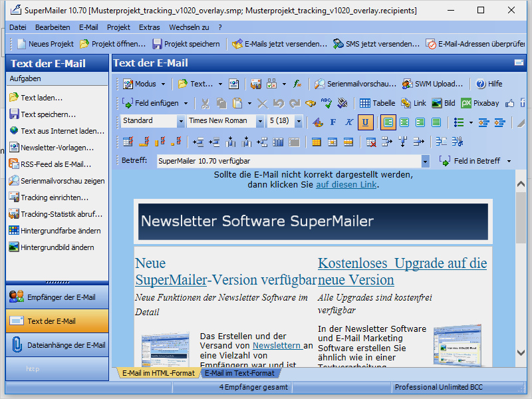This screenshot has height=399, width=532.
Task: Toggle bold formatting (F button)
Action: pyautogui.click(x=333, y=122)
